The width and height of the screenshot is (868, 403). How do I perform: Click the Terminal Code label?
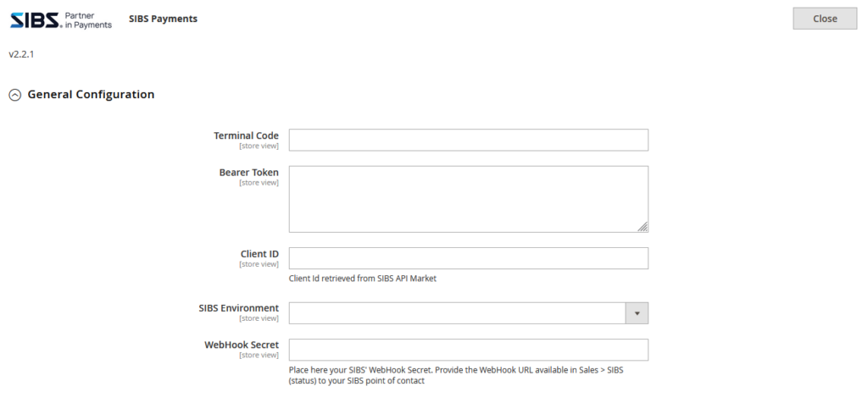click(246, 135)
